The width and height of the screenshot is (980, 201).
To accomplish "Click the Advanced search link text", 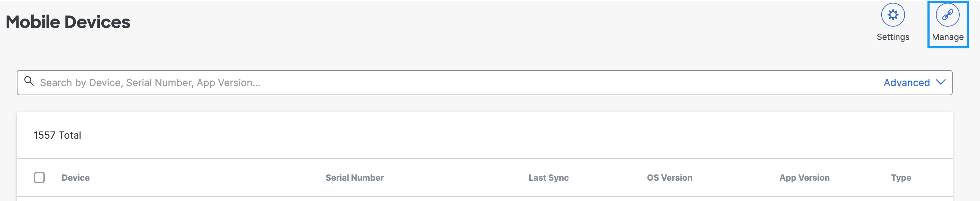I will (x=906, y=83).
